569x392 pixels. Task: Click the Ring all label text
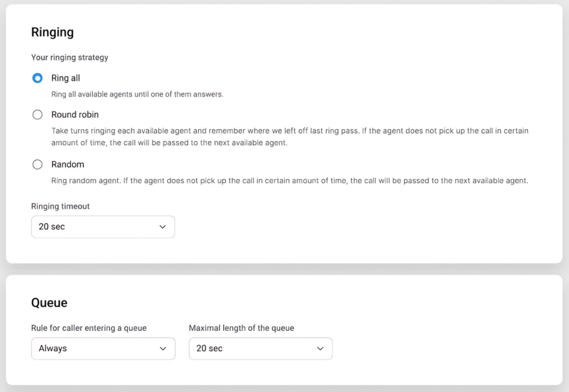[x=66, y=78]
